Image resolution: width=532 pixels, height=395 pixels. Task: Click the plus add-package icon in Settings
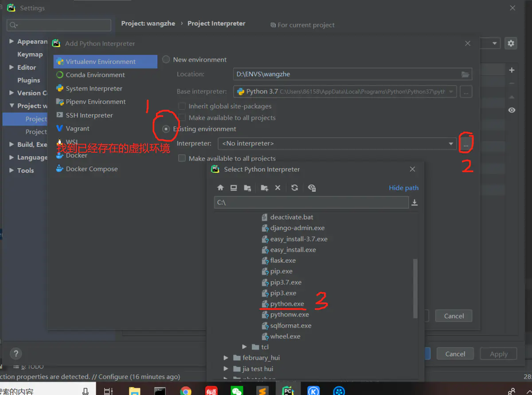click(x=512, y=70)
